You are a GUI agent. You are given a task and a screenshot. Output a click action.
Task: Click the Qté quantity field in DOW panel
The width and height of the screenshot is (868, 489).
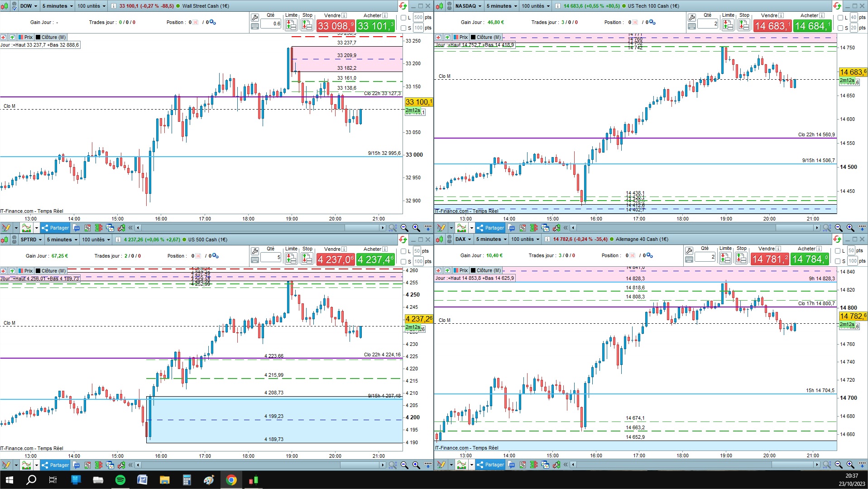[271, 24]
